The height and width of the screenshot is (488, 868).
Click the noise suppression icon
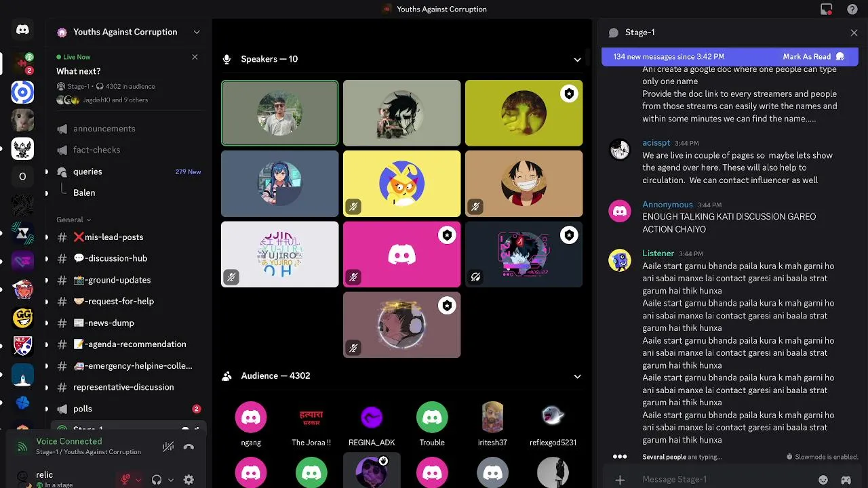[x=168, y=447]
